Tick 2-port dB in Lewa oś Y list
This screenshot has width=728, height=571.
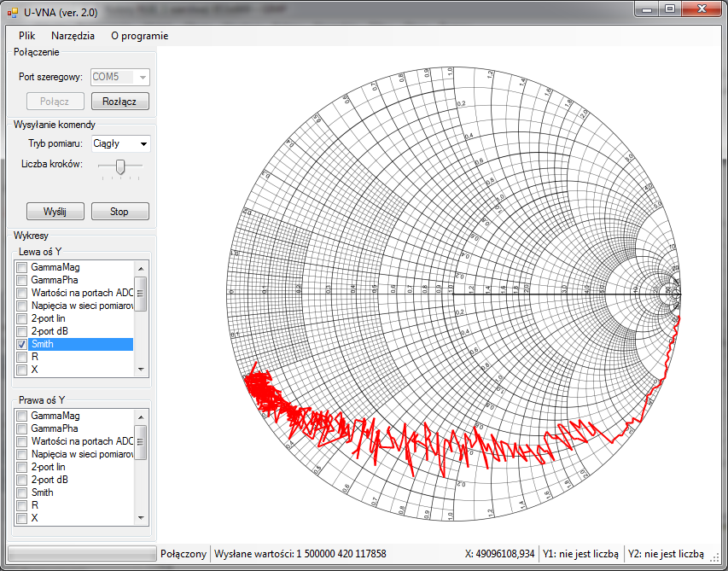(x=22, y=331)
